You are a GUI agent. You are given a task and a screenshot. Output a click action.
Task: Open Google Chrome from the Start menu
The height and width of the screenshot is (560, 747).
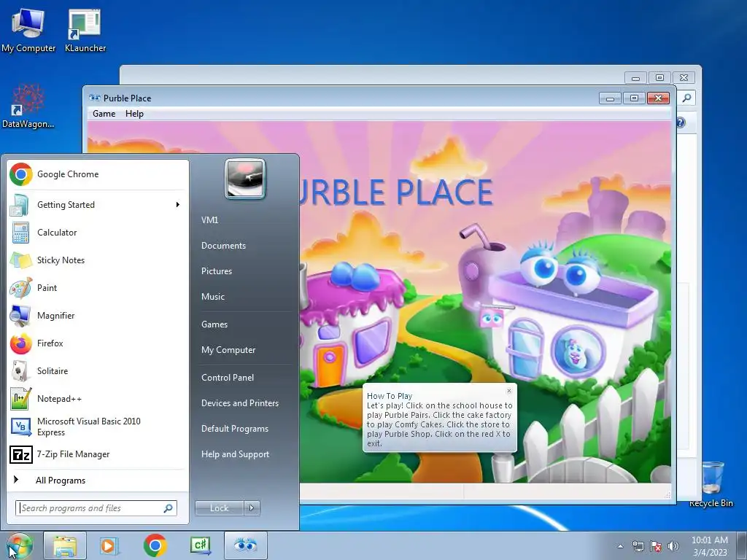98,174
